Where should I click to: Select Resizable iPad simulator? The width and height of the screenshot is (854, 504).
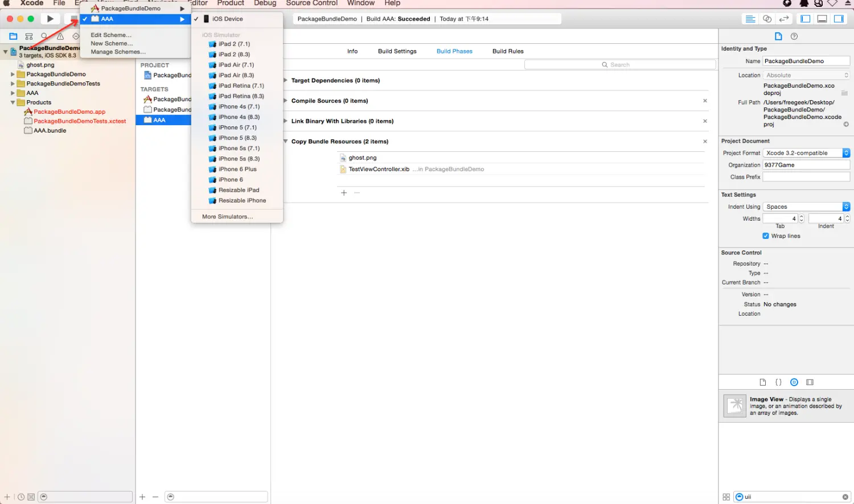tap(237, 190)
